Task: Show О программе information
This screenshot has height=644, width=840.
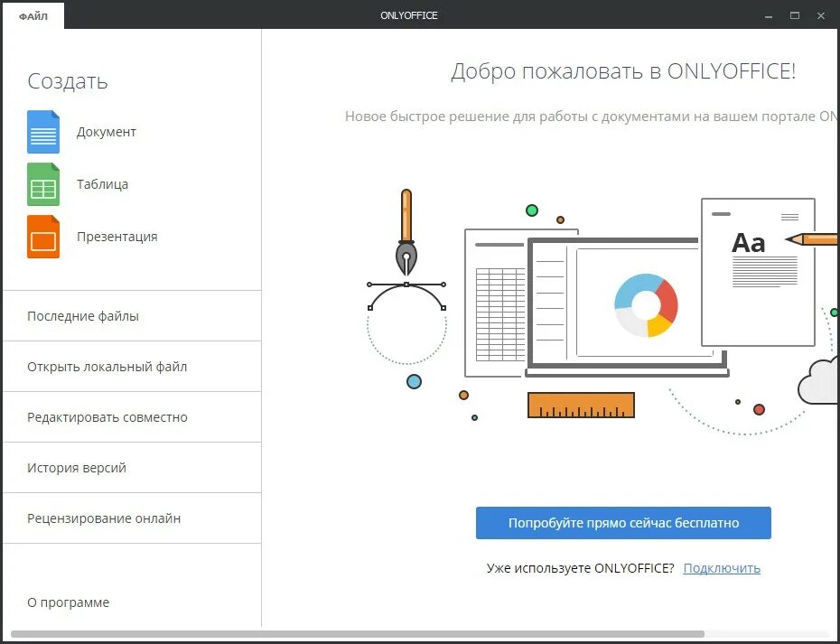Action: point(68,602)
